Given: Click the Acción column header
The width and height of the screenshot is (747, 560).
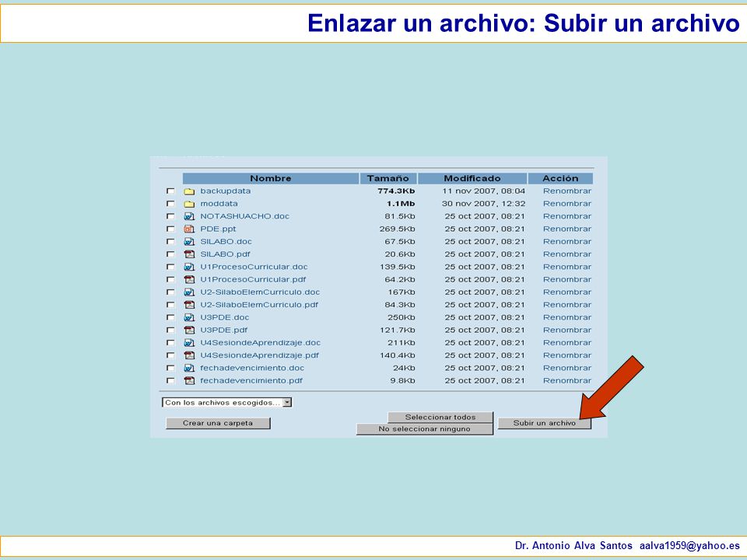Looking at the screenshot, I should pyautogui.click(x=560, y=179).
